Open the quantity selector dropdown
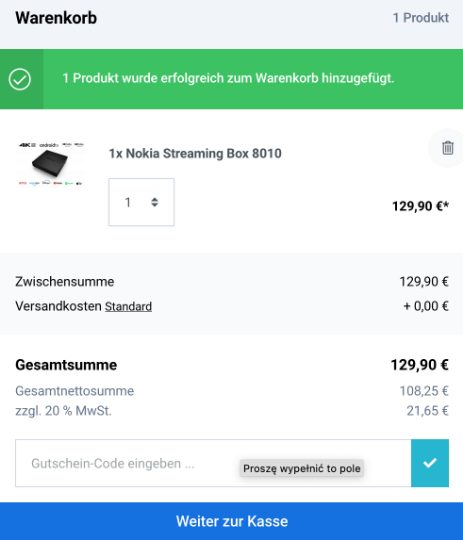Image resolution: width=463 pixels, height=540 pixels. point(141,202)
